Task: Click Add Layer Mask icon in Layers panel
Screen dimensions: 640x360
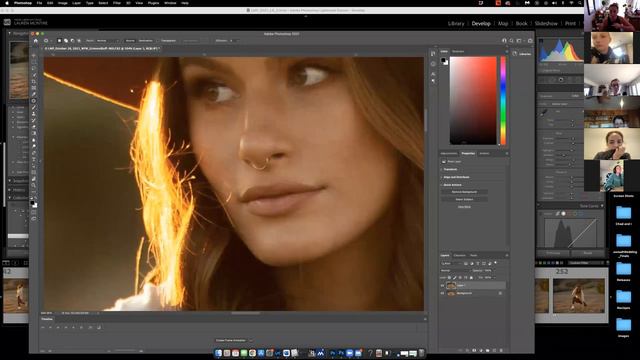Action: pos(474,351)
